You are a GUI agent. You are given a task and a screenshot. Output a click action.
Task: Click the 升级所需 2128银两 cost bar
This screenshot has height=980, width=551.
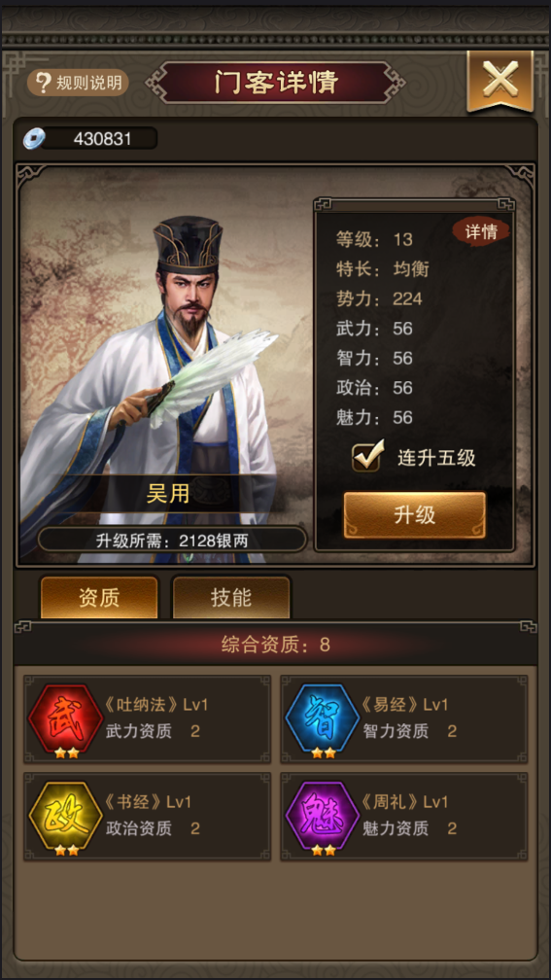(x=172, y=541)
